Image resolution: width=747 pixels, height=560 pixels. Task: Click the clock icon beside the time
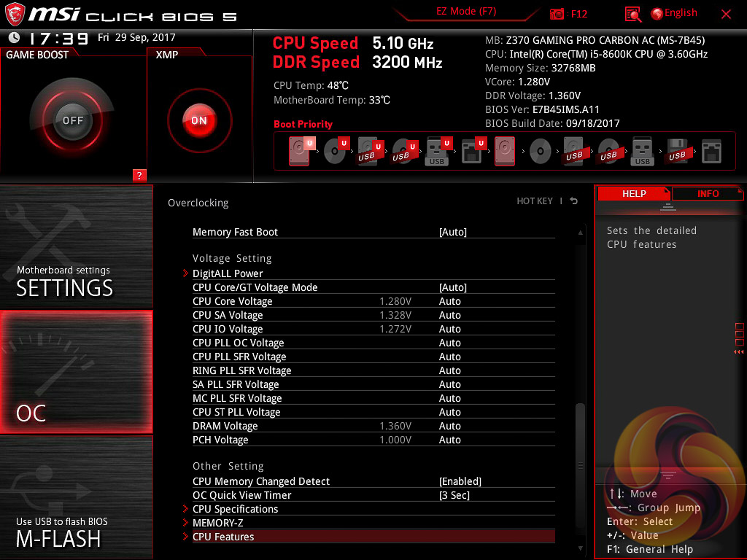coord(15,38)
